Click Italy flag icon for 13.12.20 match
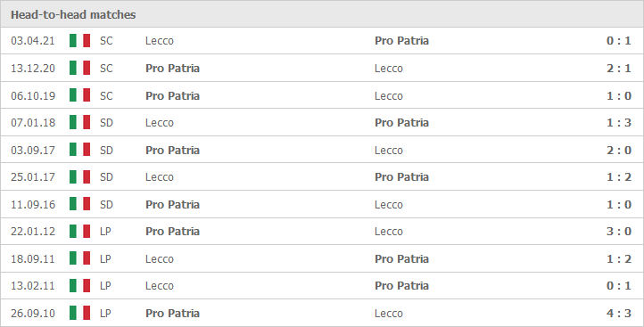The height and width of the screenshot is (327, 644). [x=79, y=68]
